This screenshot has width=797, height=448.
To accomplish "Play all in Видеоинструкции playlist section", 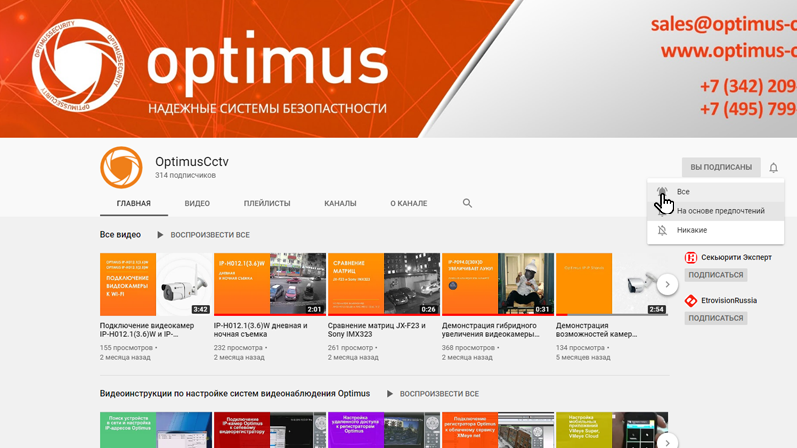I will click(x=433, y=394).
